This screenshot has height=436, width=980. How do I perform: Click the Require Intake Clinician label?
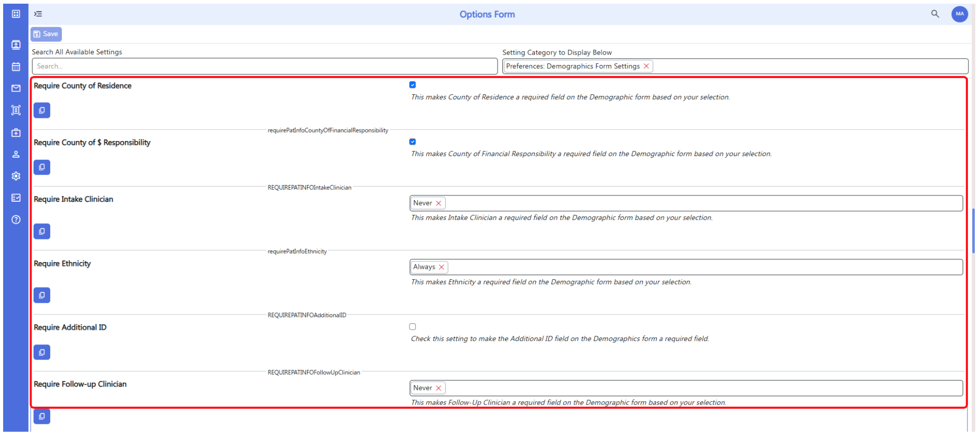[x=73, y=199]
